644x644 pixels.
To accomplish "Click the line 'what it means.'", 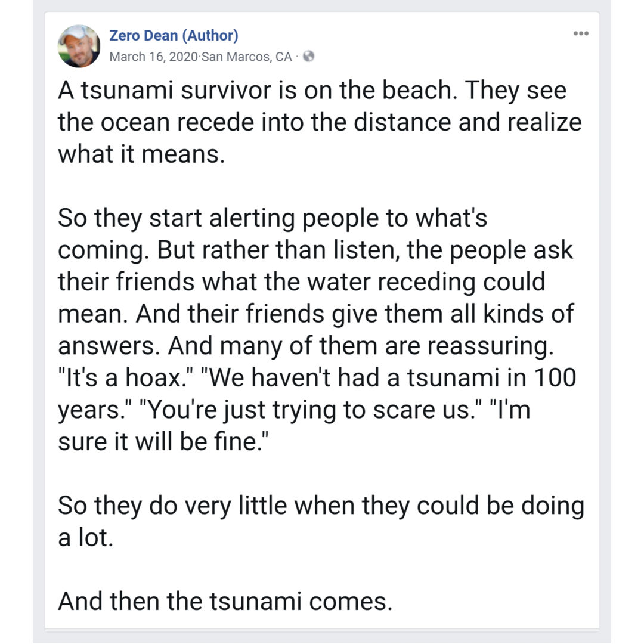I will click(x=141, y=154).
